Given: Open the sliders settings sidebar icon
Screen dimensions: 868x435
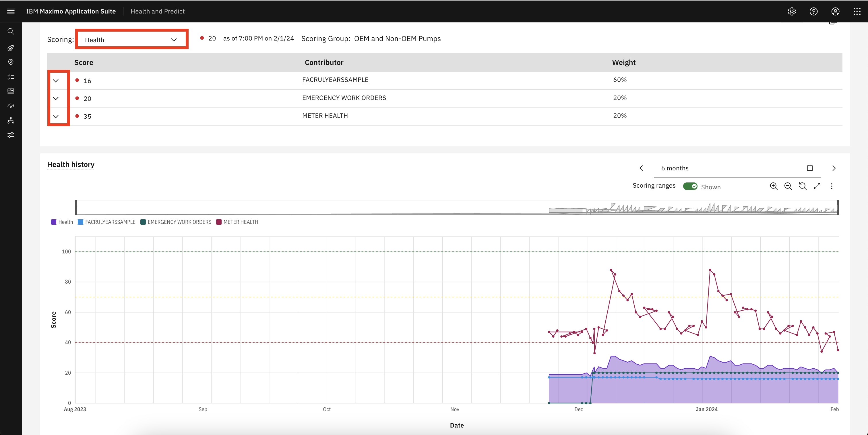Looking at the screenshot, I should pos(11,135).
